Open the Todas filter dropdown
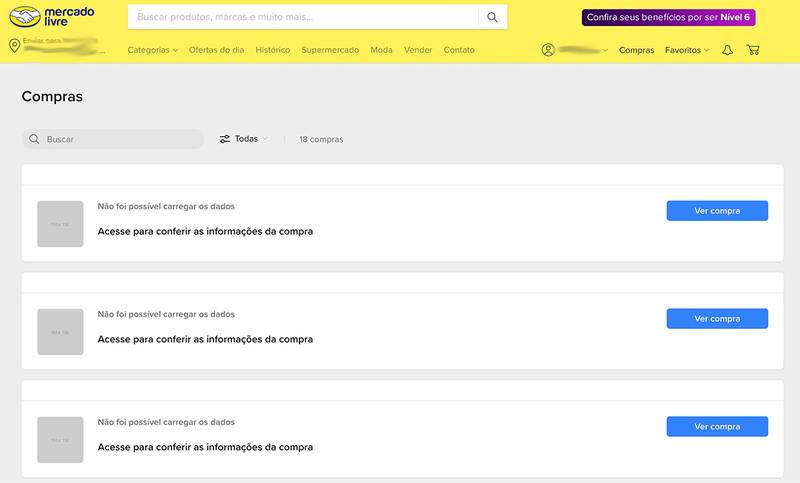 [x=244, y=139]
